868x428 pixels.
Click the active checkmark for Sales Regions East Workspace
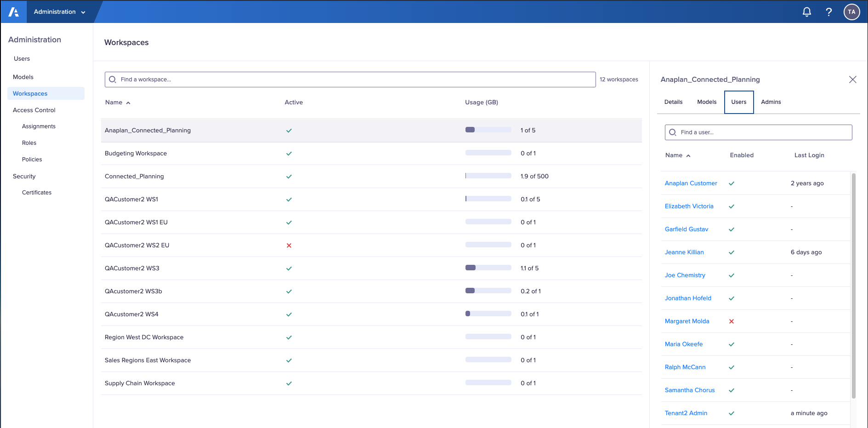[289, 360]
